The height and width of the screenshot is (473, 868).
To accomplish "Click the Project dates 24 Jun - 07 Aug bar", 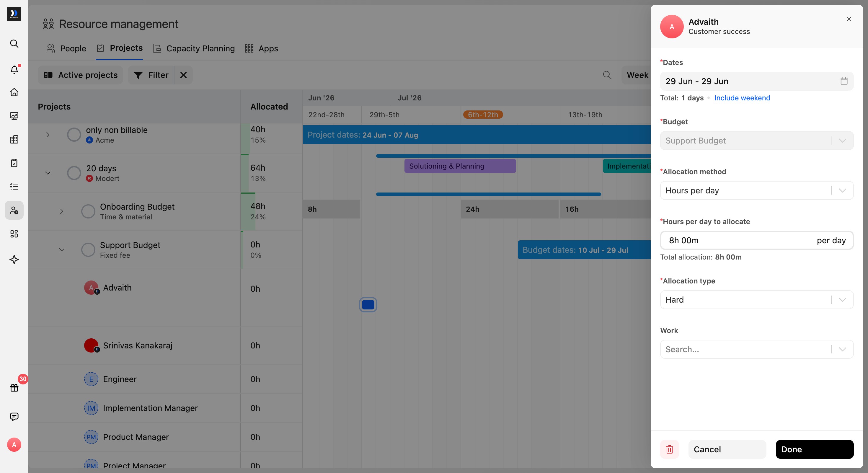I will coord(477,135).
